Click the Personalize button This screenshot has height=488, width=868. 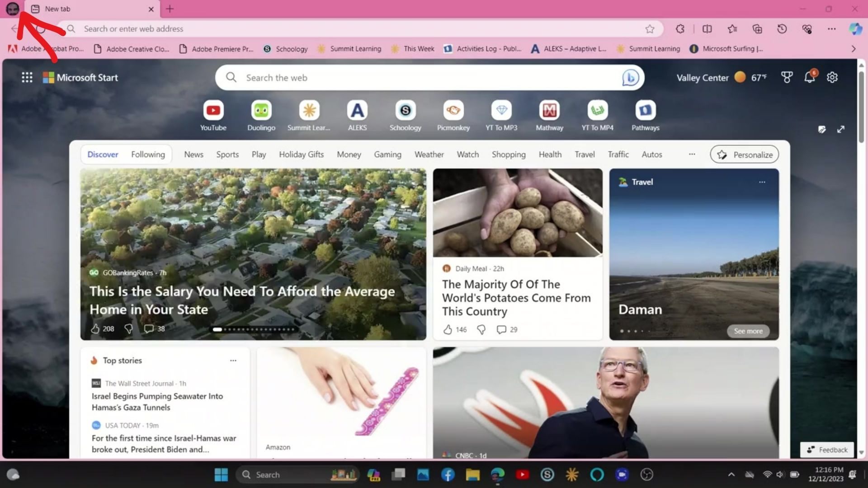(x=745, y=155)
